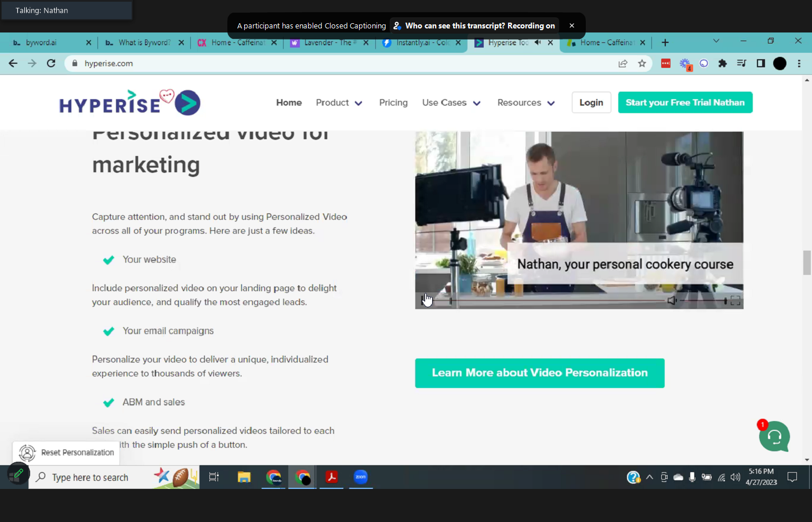Open Zoom from the taskbar
This screenshot has width=812, height=522.
(x=361, y=477)
